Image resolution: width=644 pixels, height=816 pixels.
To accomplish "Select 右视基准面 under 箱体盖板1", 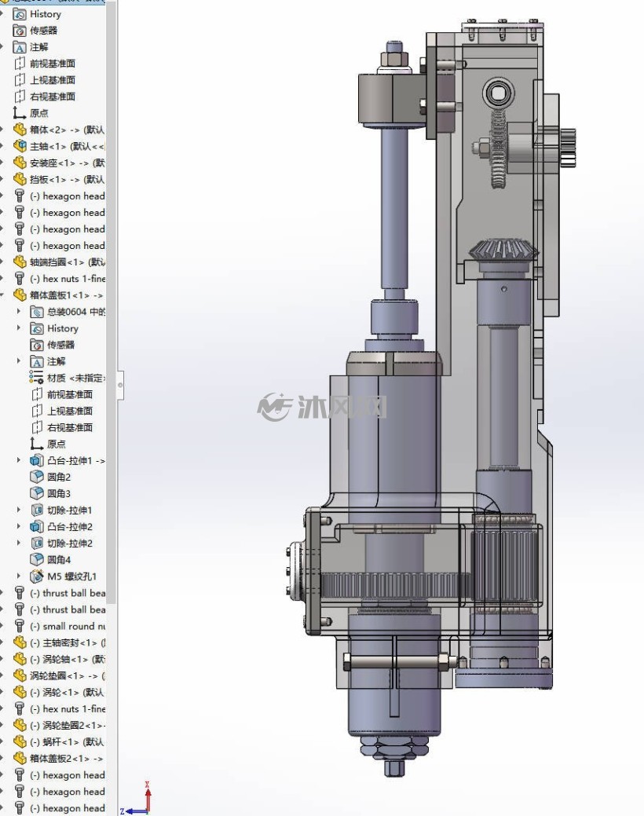I will point(70,427).
